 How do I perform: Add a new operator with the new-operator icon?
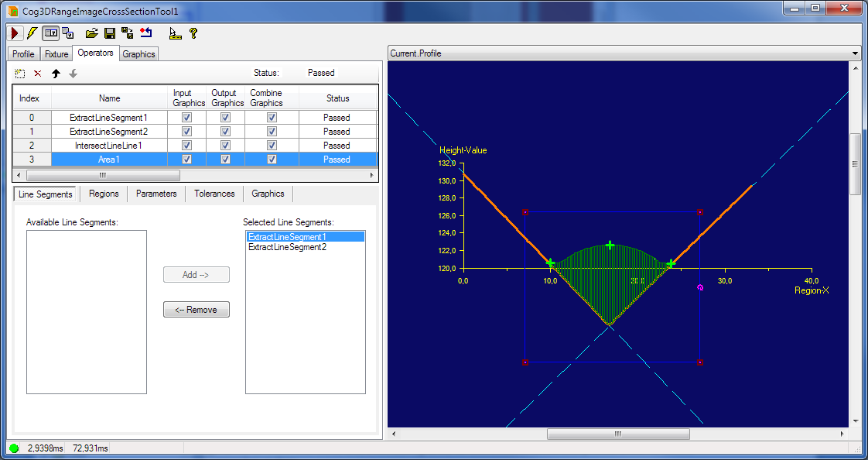pos(19,72)
